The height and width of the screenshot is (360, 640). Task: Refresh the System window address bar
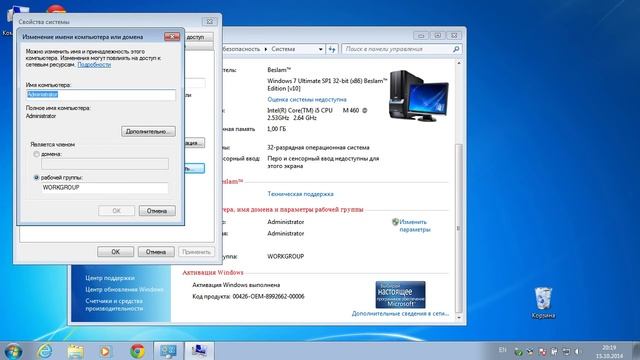click(332, 49)
